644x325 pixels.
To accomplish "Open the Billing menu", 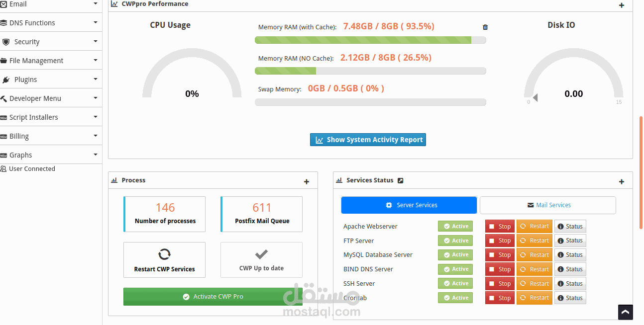I will pos(51,136).
